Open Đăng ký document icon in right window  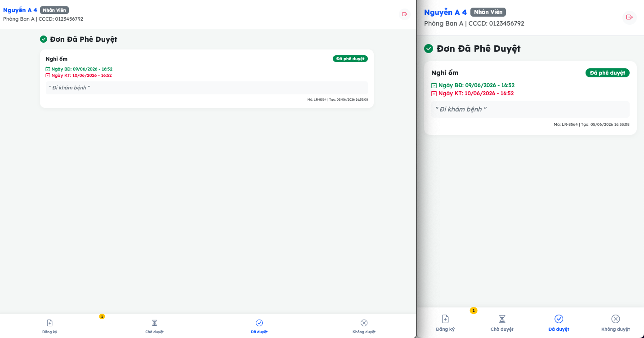[445, 319]
